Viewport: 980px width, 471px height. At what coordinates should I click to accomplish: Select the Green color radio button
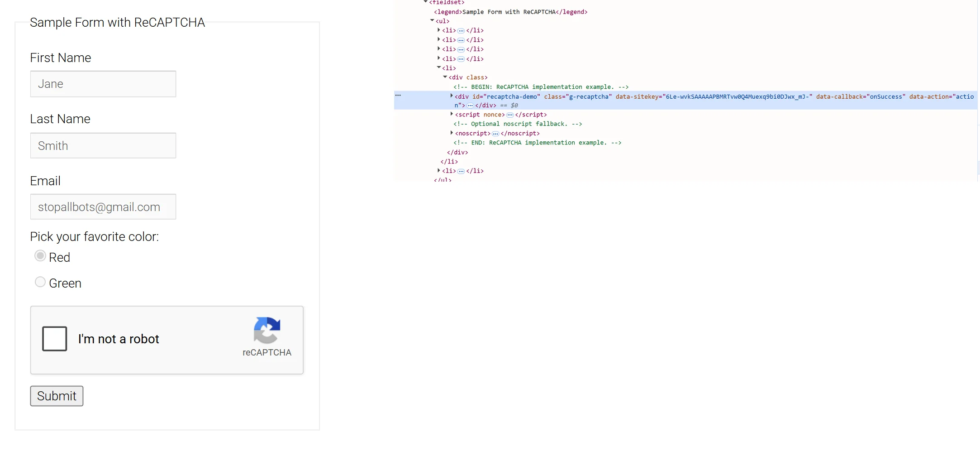click(40, 282)
